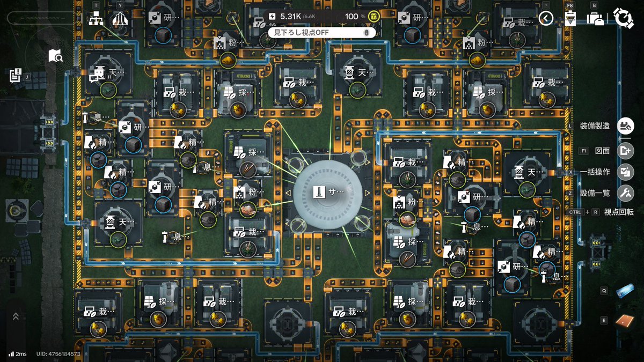Select the central サ… hub building
The height and width of the screenshot is (362, 644).
coord(327,193)
